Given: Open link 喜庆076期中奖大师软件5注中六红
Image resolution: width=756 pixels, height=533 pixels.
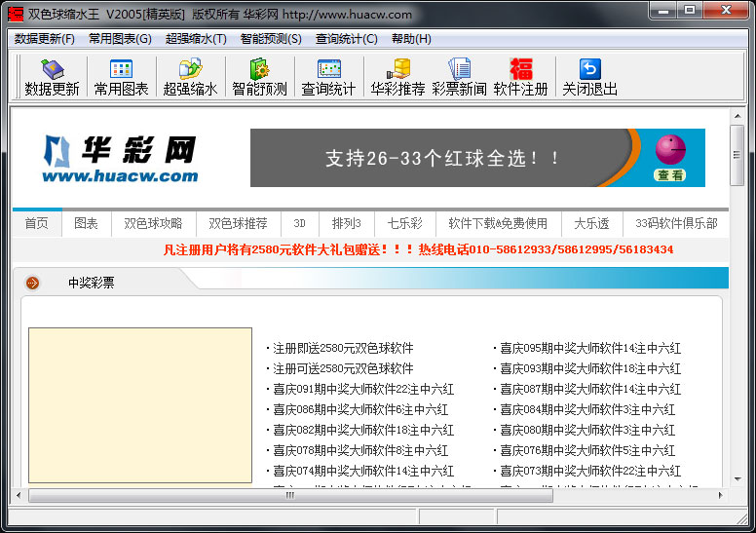Looking at the screenshot, I should click(x=587, y=450).
